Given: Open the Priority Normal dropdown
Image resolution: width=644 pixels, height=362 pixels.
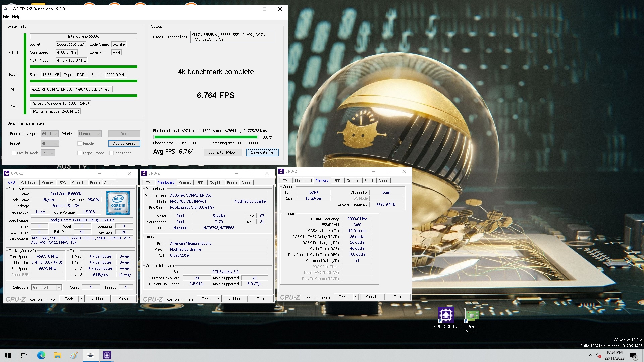Looking at the screenshot, I should 90,134.
